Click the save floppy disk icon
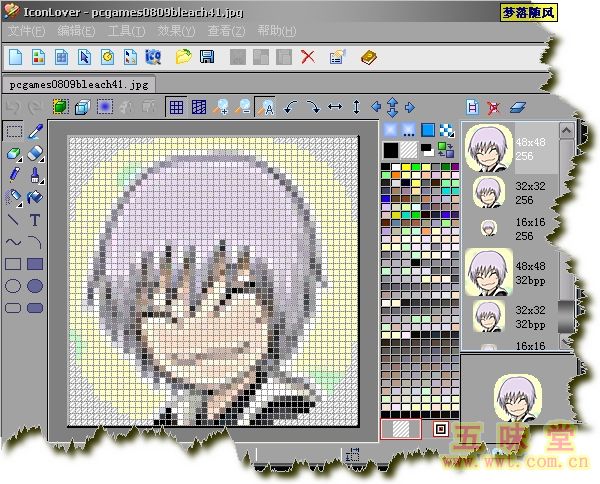Screen dimensions: 600x484 click(x=206, y=56)
